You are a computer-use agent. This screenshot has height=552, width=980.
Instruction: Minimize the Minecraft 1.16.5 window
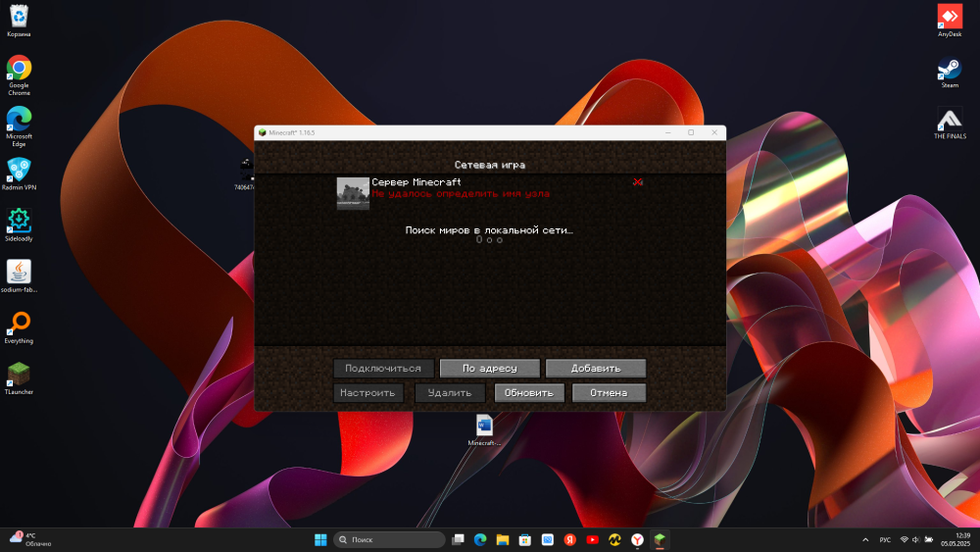click(x=668, y=132)
